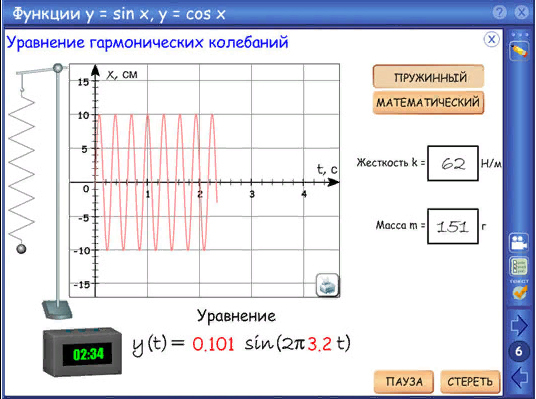The image size is (536, 399).
Task: Click the stiffness k input field showing 62
Action: click(453, 163)
